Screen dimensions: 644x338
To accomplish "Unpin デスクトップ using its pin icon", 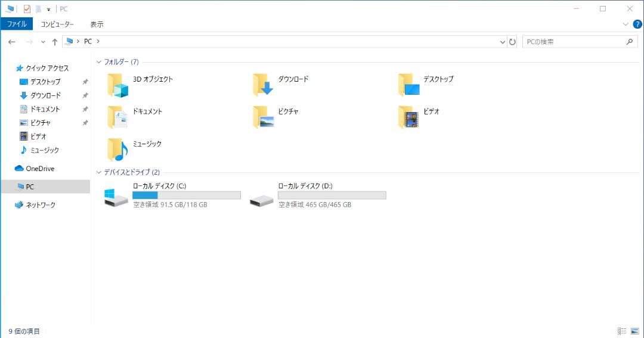I will [x=85, y=82].
